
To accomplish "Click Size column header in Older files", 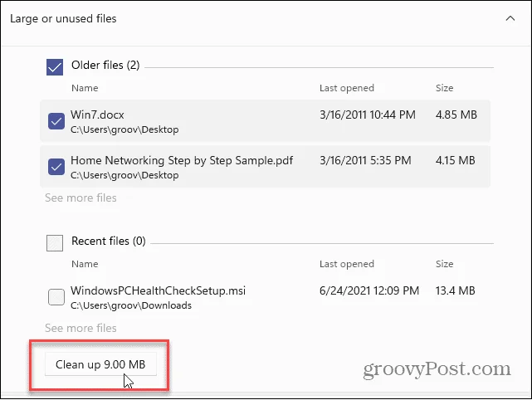I will click(445, 88).
